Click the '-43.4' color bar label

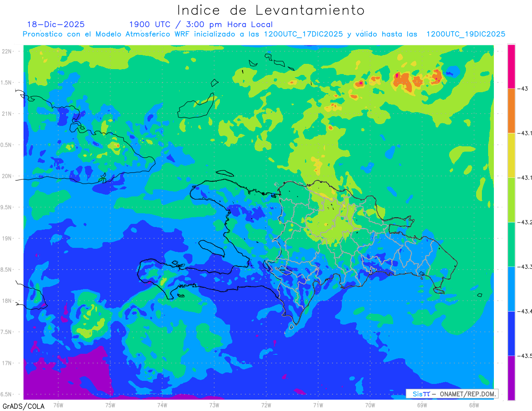tap(525, 311)
